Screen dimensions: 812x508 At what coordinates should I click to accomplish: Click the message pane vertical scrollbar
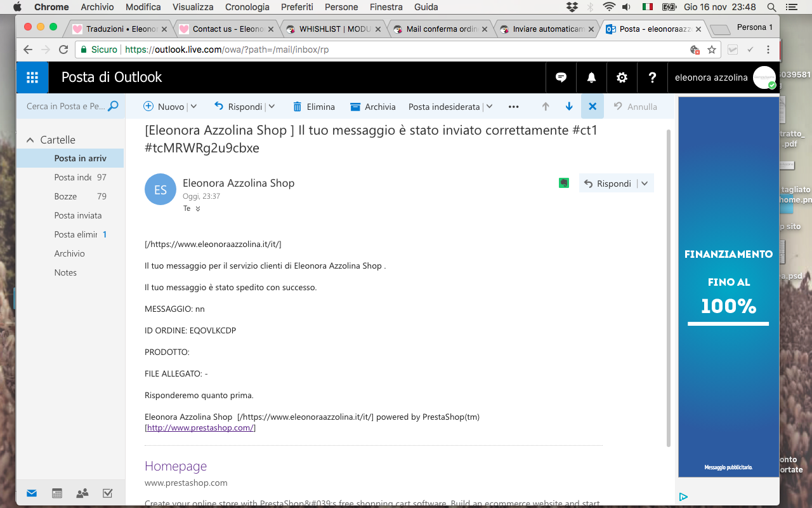pyautogui.click(x=668, y=287)
